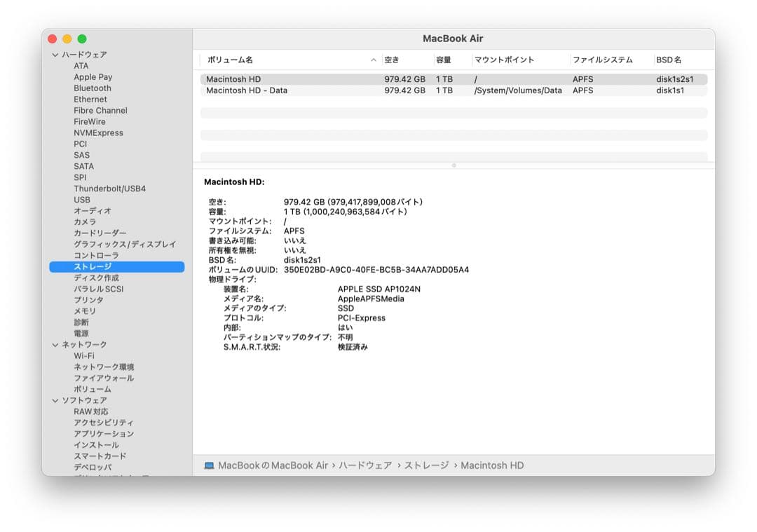
Task: Select the Macintosh HD volume row
Action: [x=453, y=79]
